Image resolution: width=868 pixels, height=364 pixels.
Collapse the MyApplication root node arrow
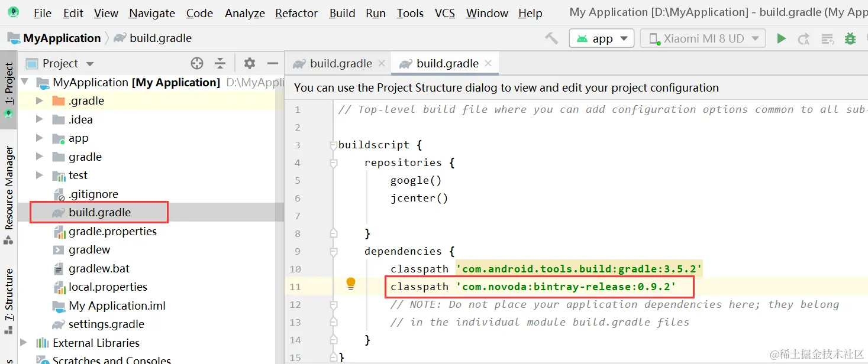pos(25,82)
